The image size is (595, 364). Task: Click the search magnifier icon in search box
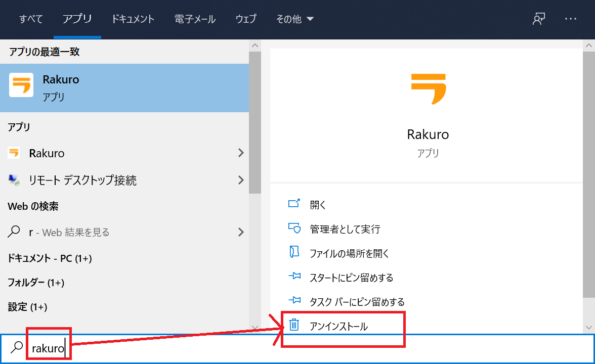coord(16,347)
